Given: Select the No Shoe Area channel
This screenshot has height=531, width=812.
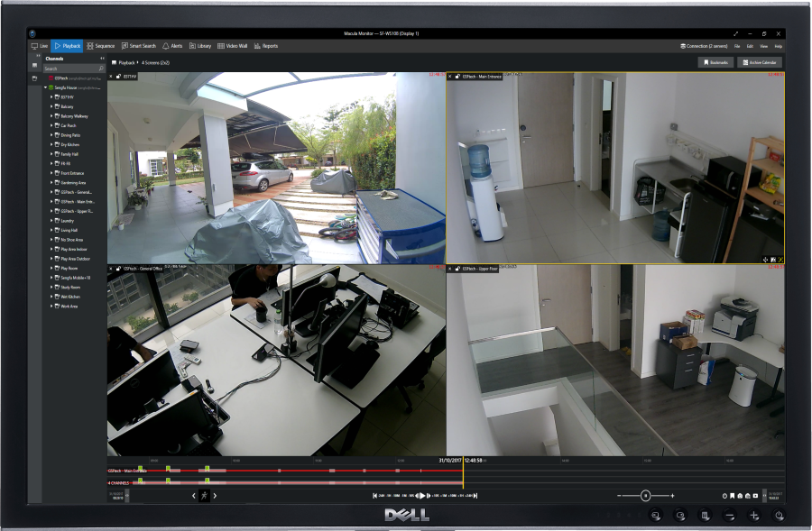Looking at the screenshot, I should click(x=72, y=240).
